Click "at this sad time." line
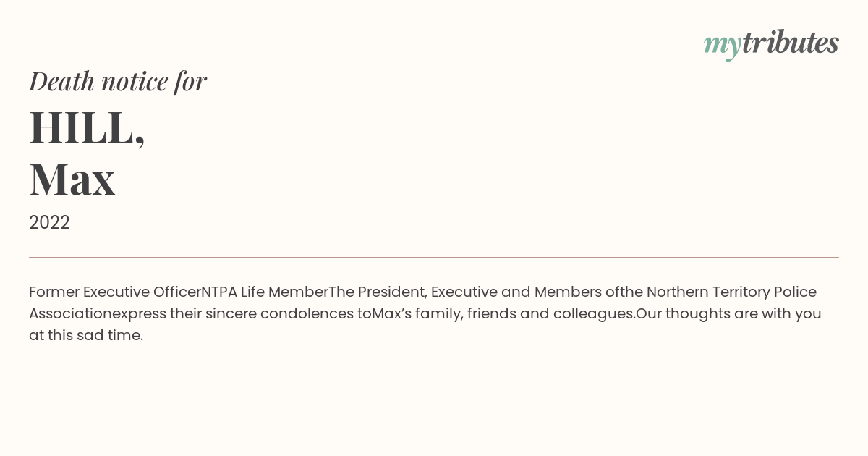868x456 pixels. (86, 335)
